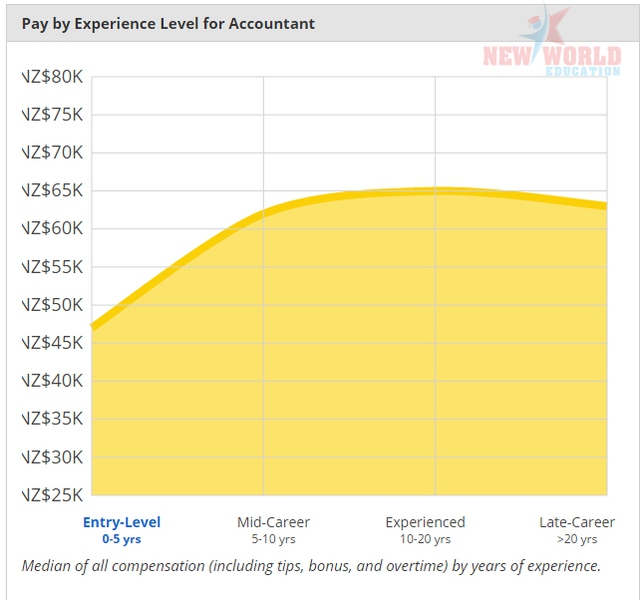Image resolution: width=640 pixels, height=600 pixels.
Task: Click the NZ$65K axis label
Action: point(53,190)
